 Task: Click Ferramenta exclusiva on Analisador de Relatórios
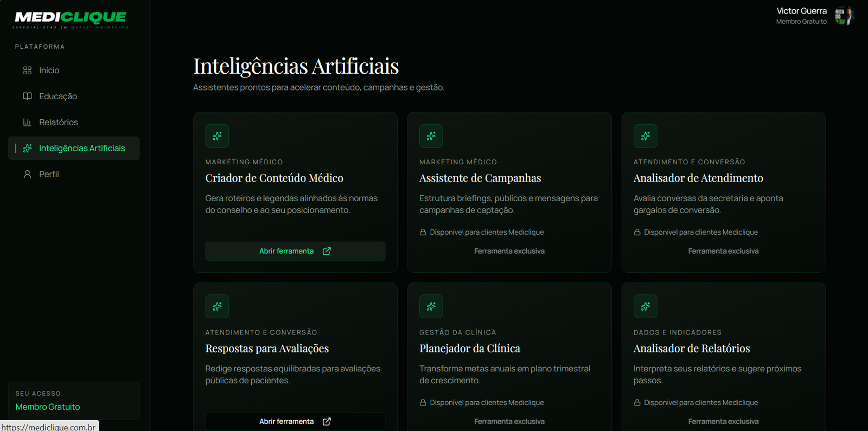723,421
